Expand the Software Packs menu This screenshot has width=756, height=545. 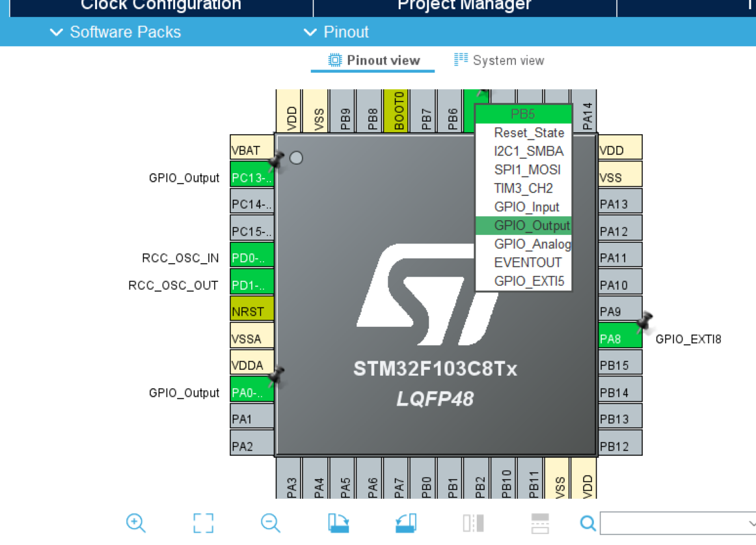click(x=116, y=32)
